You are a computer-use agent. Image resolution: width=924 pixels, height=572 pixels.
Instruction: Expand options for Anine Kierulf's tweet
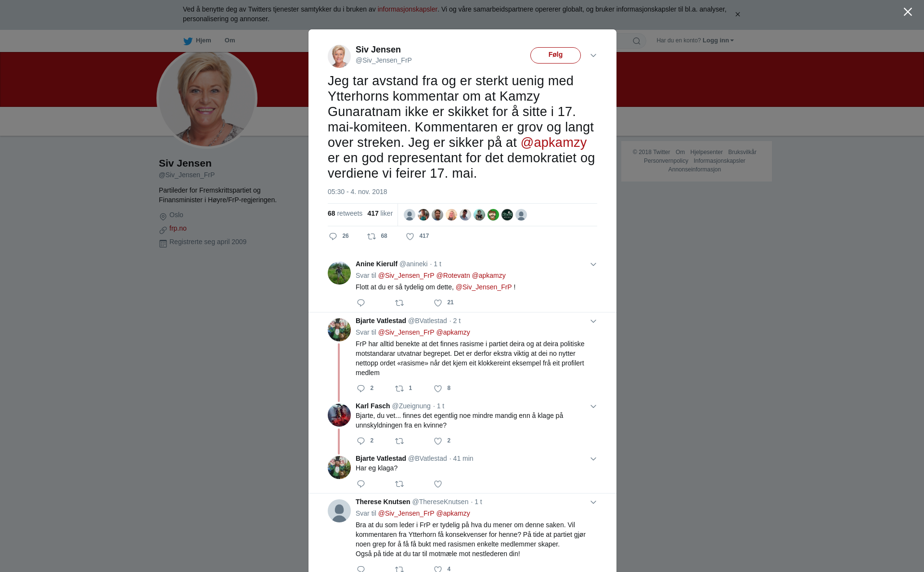(x=593, y=264)
